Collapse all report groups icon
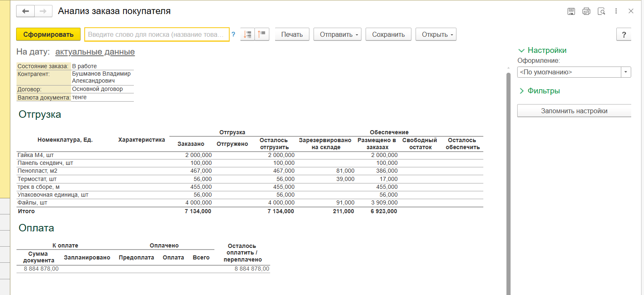644x295 pixels. pos(262,35)
